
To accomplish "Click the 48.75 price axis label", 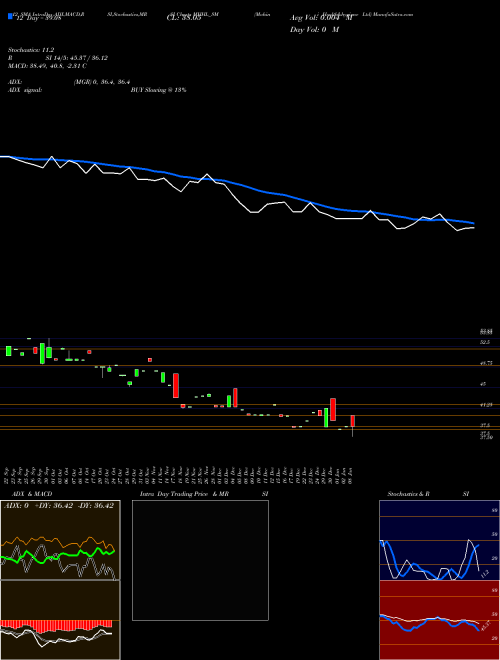I will coord(486,363).
